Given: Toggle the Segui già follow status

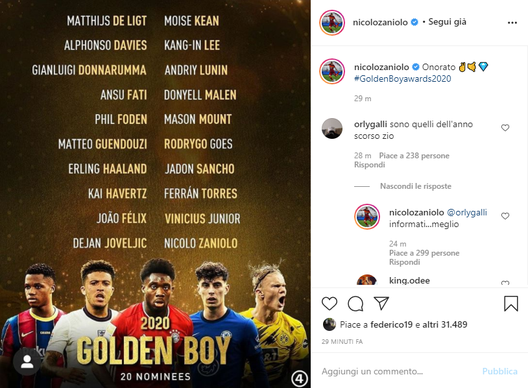Looking at the screenshot, I should 447,22.
